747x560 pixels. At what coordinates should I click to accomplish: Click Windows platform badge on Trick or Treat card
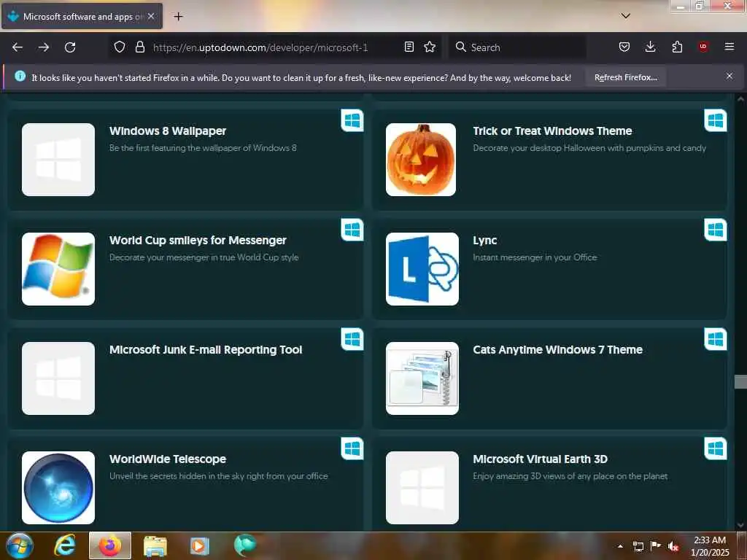[716, 120]
